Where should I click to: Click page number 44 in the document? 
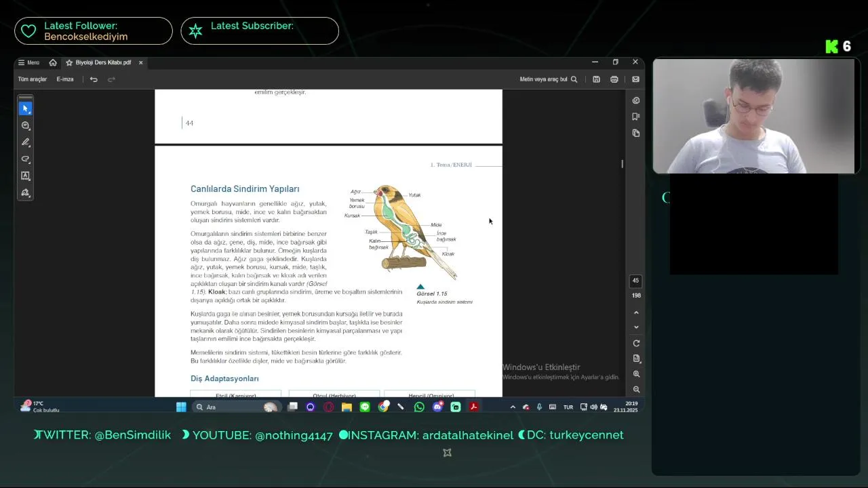click(189, 123)
